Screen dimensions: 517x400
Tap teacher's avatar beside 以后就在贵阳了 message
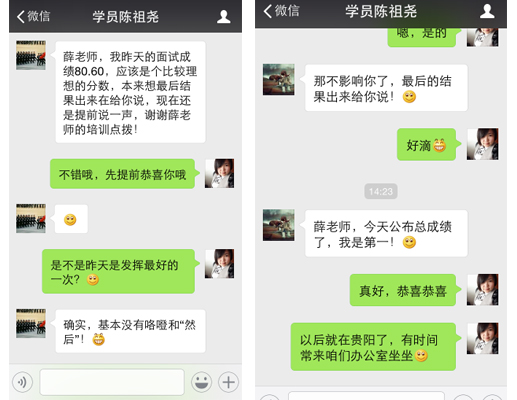tap(483, 338)
